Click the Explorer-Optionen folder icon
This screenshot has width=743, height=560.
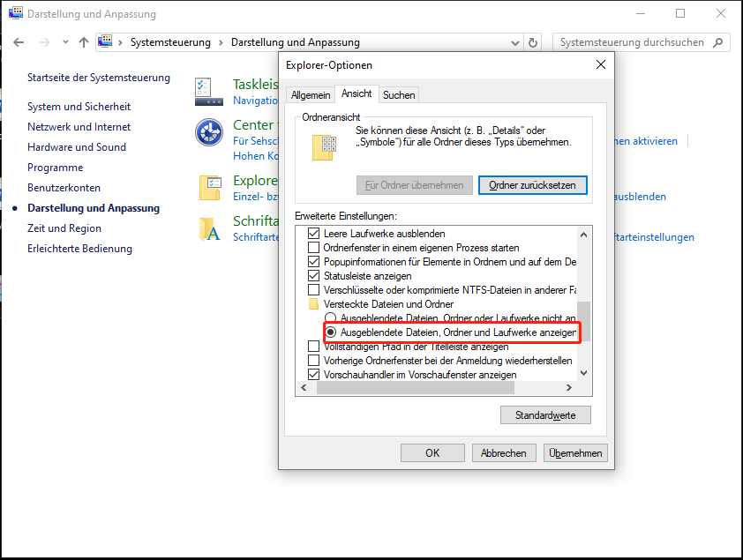click(x=210, y=188)
